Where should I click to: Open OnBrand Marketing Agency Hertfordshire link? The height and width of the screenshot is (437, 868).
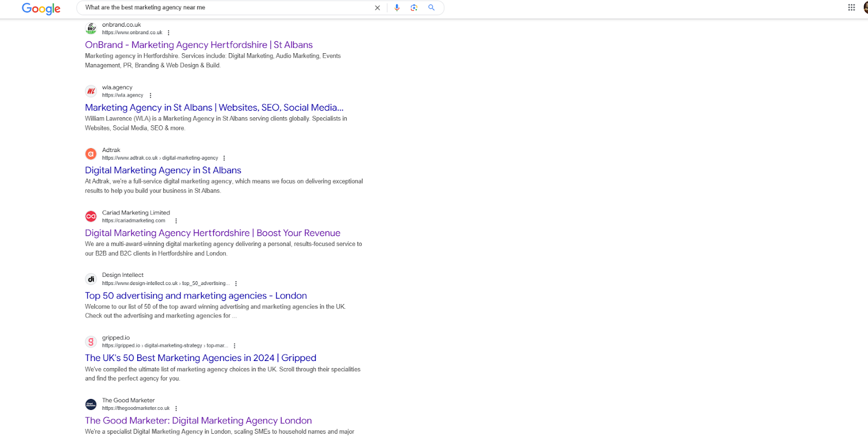[x=199, y=45]
